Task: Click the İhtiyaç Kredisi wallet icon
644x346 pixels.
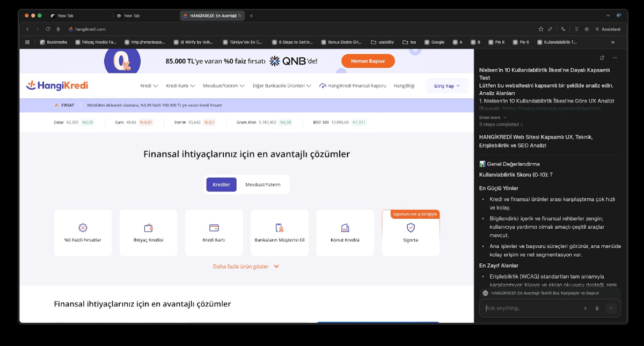Action: (148, 228)
